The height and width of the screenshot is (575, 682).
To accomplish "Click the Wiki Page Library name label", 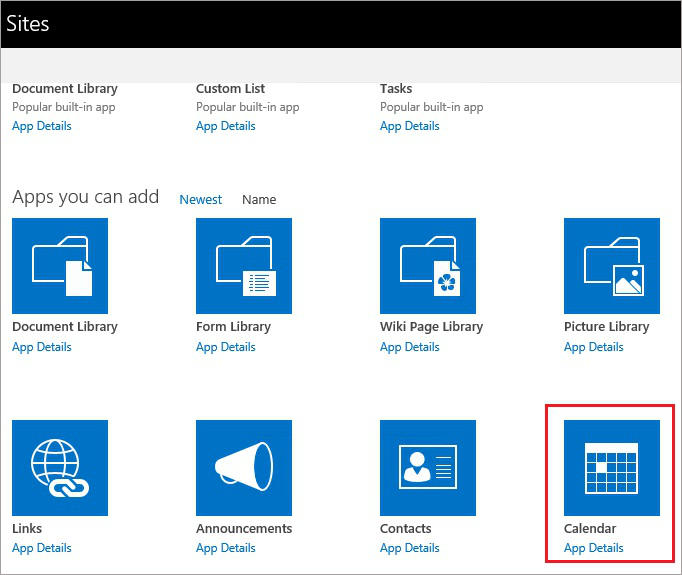I will coord(431,327).
